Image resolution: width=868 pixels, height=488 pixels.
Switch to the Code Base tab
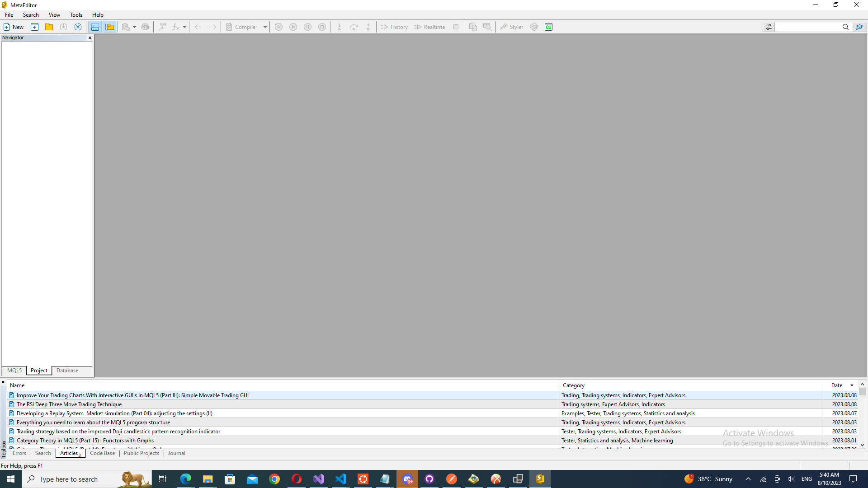102,453
